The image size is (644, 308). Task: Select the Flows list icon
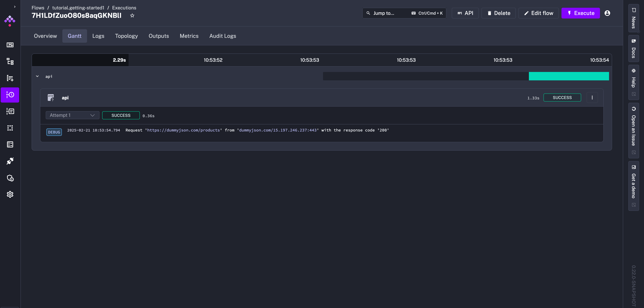[x=10, y=62]
